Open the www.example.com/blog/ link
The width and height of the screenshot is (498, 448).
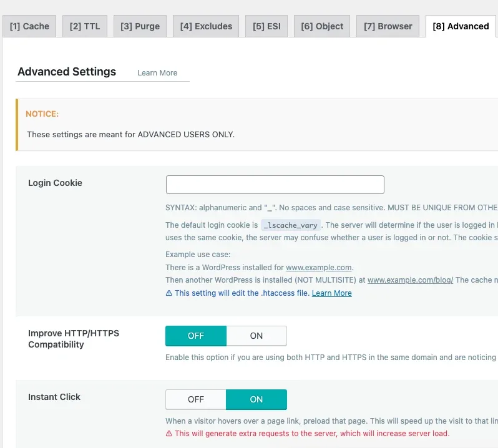coord(410,280)
